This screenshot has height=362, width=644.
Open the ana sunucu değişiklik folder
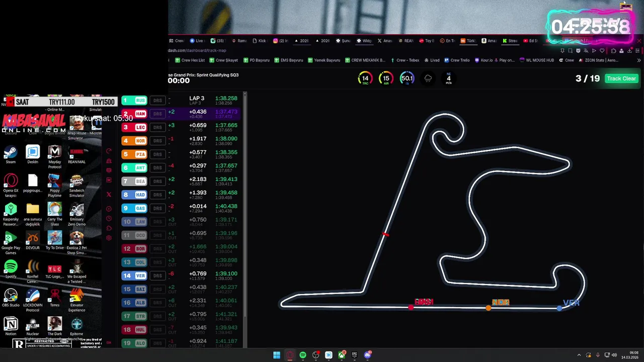click(33, 214)
